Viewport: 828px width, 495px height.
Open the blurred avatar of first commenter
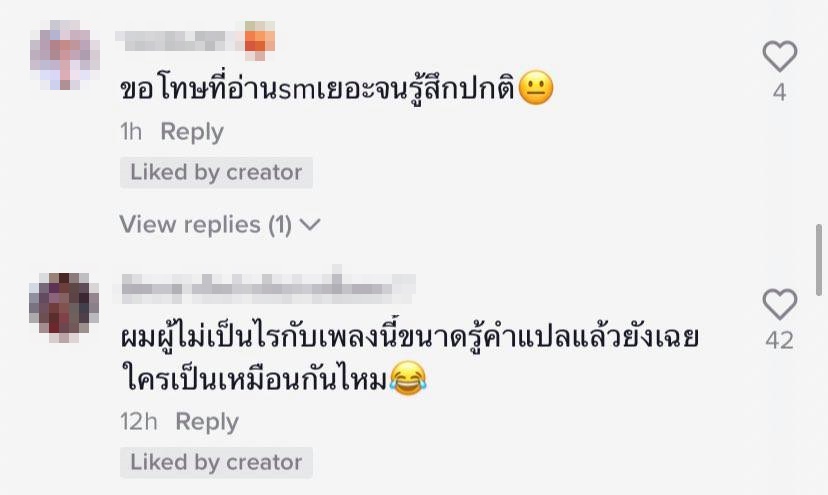(x=64, y=55)
